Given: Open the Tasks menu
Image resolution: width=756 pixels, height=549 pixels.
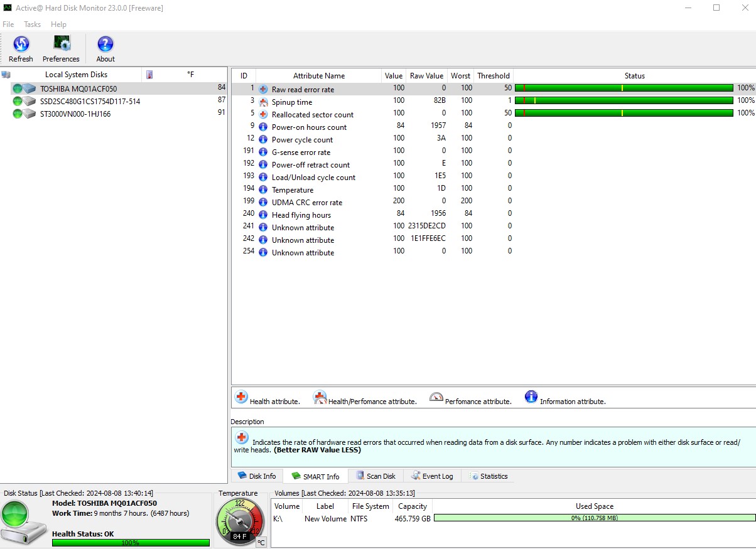Looking at the screenshot, I should click(32, 24).
